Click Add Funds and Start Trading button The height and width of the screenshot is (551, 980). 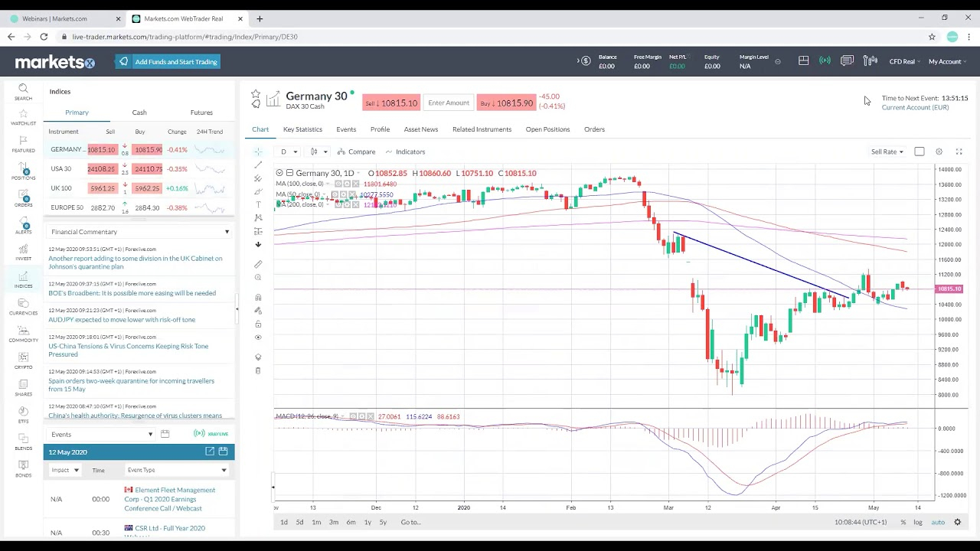pyautogui.click(x=168, y=62)
